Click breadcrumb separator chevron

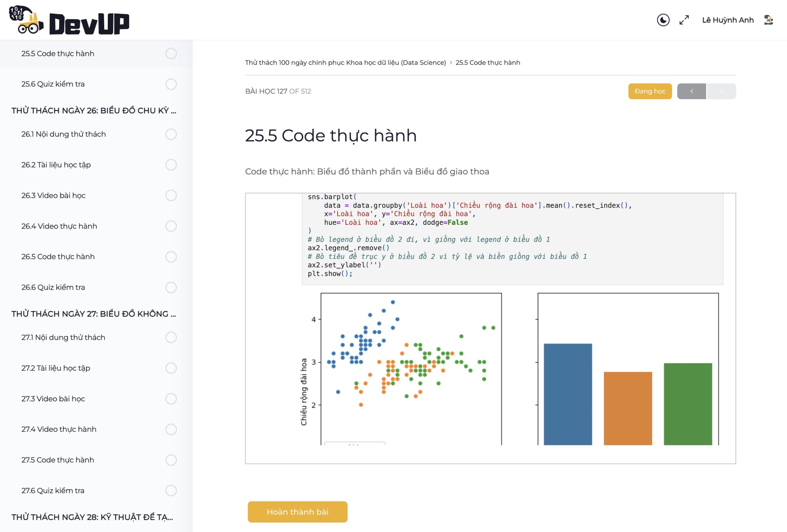(451, 63)
